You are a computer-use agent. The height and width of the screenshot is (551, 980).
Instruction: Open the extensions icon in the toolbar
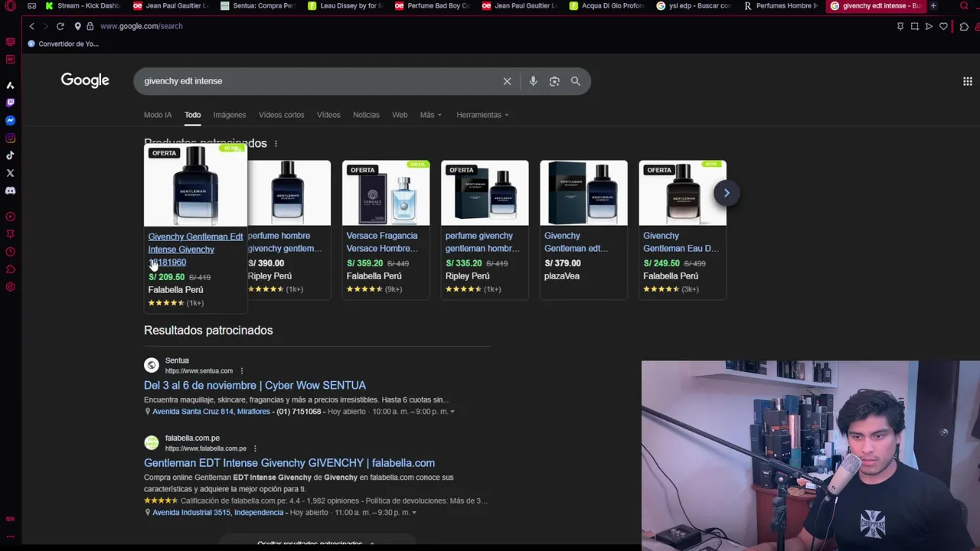[x=964, y=26]
